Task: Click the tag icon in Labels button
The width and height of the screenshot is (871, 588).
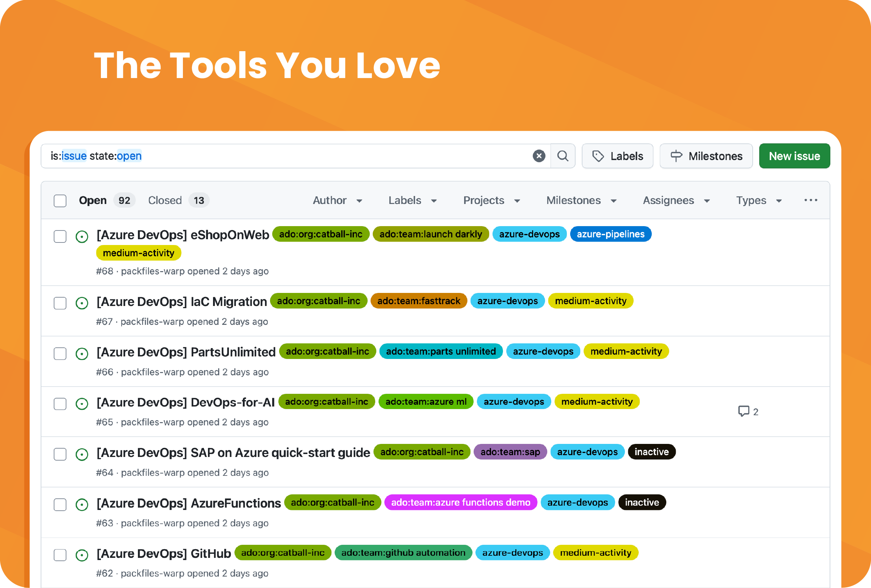Action: click(598, 156)
